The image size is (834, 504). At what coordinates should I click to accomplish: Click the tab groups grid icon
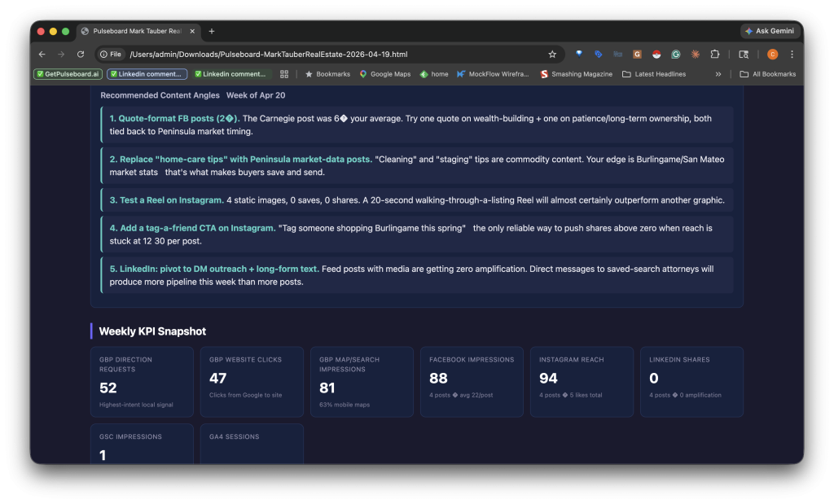pyautogui.click(x=284, y=74)
